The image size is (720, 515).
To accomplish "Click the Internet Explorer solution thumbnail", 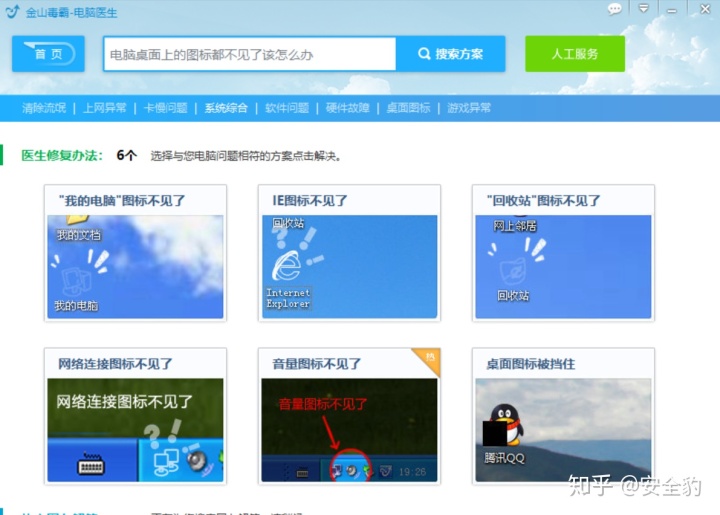I will click(349, 267).
